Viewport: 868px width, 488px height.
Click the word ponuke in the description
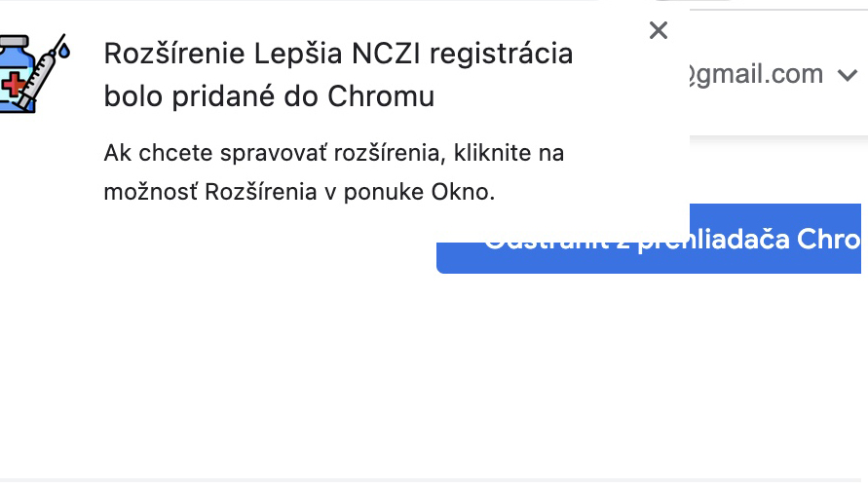pos(384,193)
